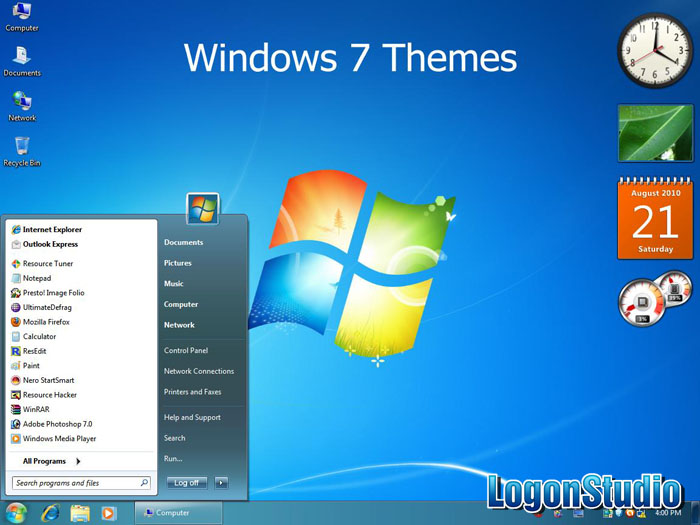
Task: Click the Search programs and files box
Action: click(x=81, y=483)
